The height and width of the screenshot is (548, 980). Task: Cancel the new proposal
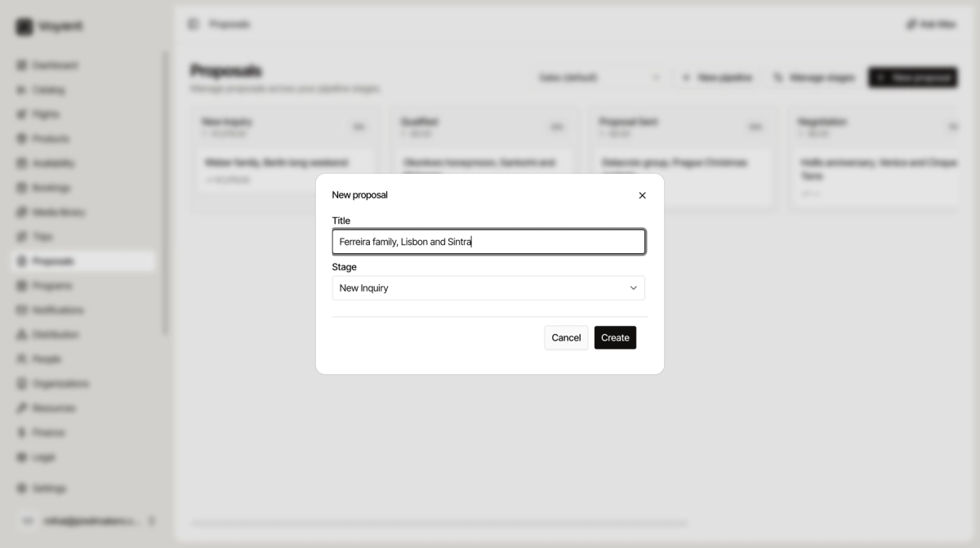(566, 337)
